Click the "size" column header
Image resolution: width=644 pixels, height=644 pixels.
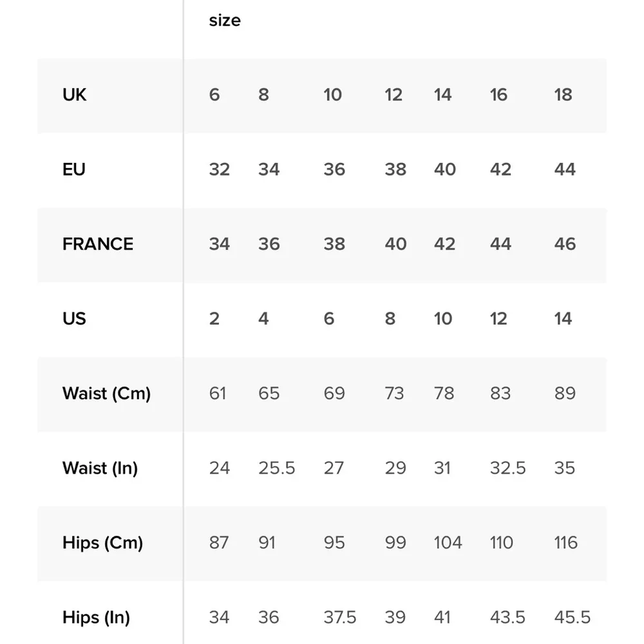(x=225, y=21)
